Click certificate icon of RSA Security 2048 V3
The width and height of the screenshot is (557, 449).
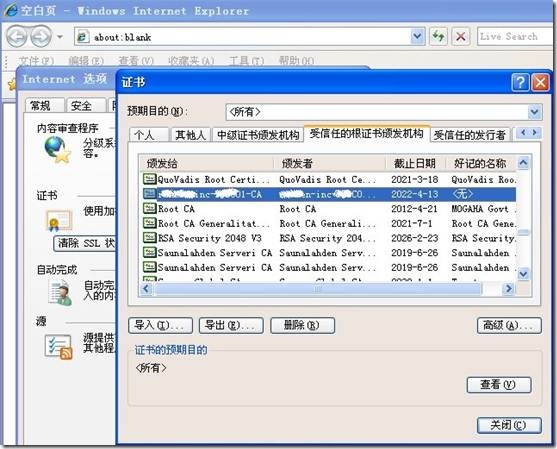(x=150, y=238)
